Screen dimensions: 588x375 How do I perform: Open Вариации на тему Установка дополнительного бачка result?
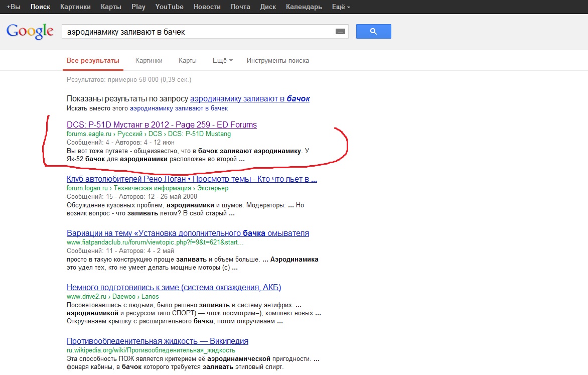click(x=188, y=233)
